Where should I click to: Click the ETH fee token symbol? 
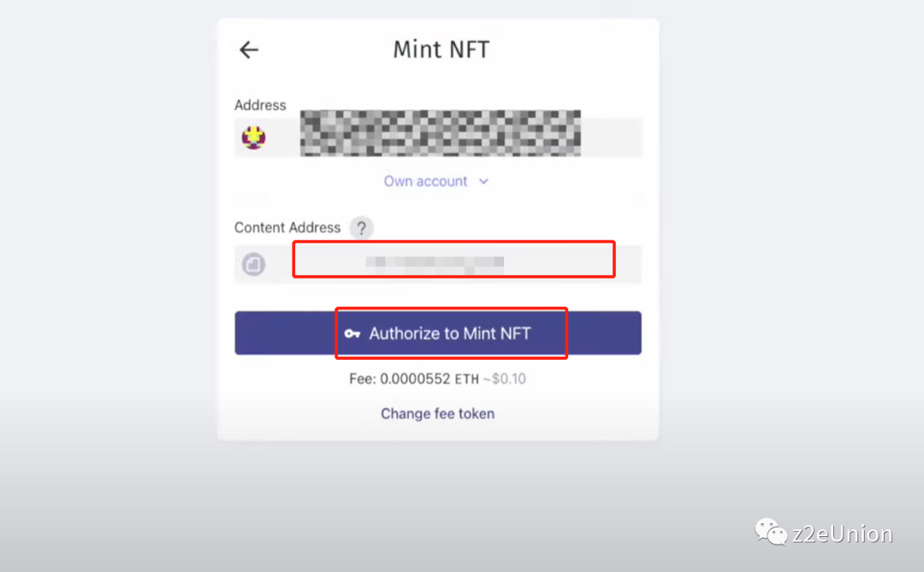467,379
